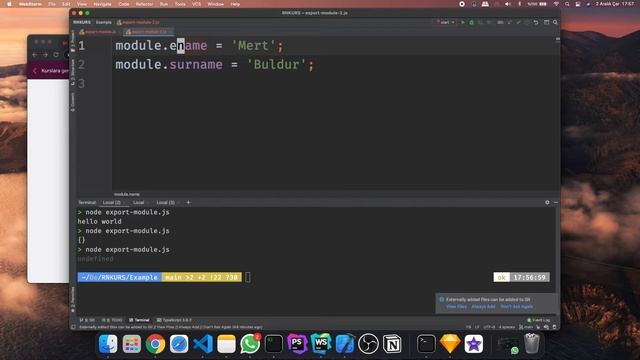Click the module.name breadcrumb below editor
Image resolution: width=640 pixels, height=360 pixels.
(x=127, y=194)
